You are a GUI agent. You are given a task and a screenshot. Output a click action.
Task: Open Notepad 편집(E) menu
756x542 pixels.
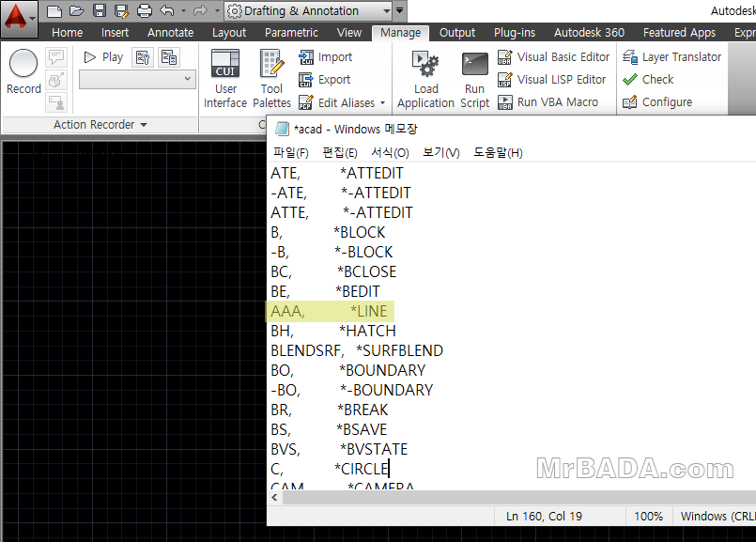click(x=340, y=153)
